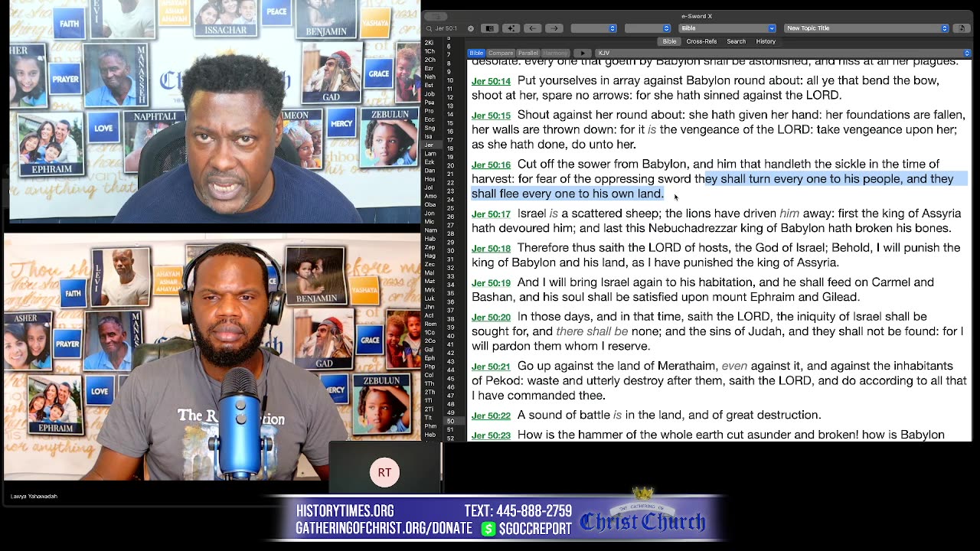Click the sparkle options toolbar icon
980x551 pixels.
click(x=511, y=28)
